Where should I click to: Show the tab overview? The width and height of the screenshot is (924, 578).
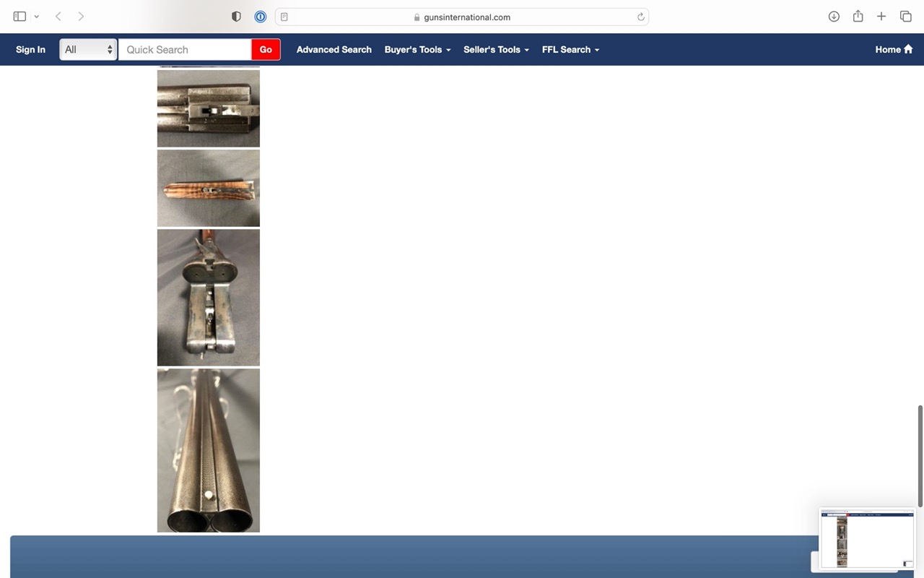click(x=905, y=17)
